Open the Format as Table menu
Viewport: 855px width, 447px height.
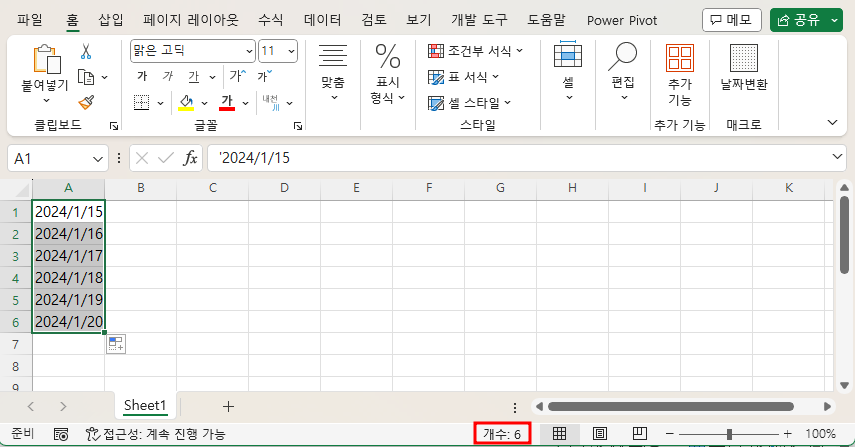pos(463,77)
